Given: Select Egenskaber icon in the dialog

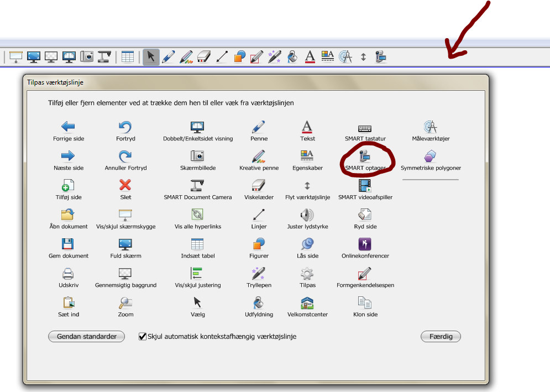Looking at the screenshot, I should click(307, 155).
